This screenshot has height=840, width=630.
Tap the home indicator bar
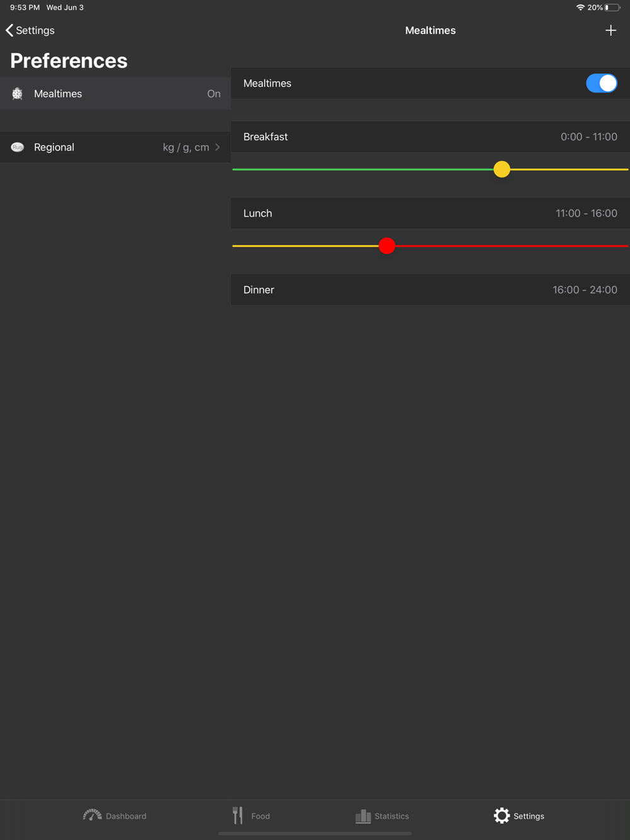315,834
